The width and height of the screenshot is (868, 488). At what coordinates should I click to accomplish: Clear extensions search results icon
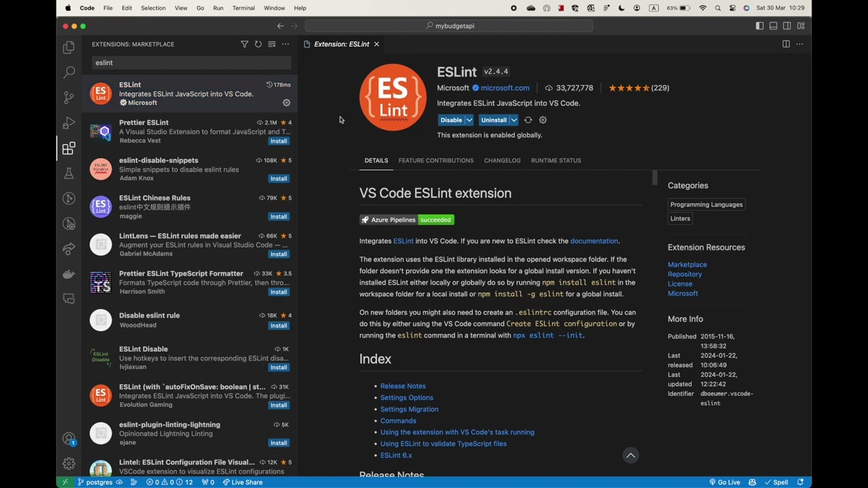coord(271,44)
